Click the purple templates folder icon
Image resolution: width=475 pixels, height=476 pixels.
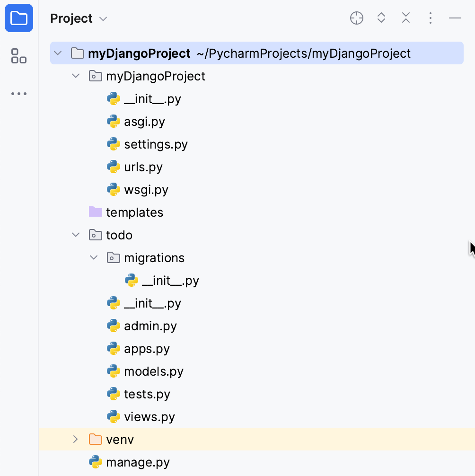click(x=95, y=212)
